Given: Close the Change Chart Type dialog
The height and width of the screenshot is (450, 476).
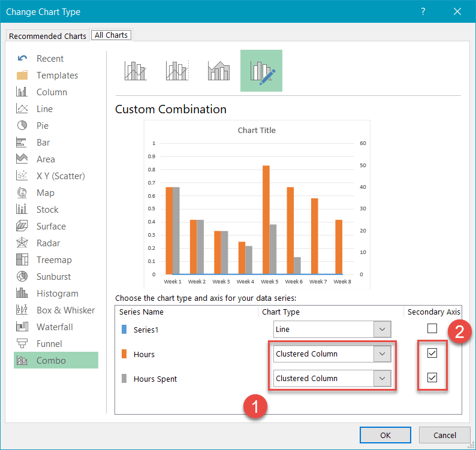Looking at the screenshot, I should (x=457, y=11).
